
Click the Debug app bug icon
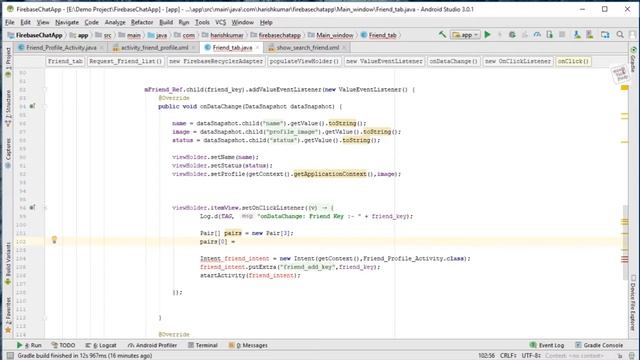512,35
